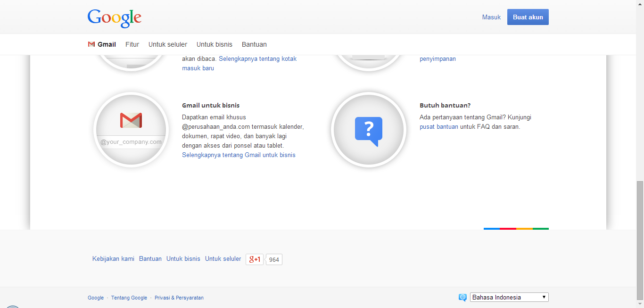644x308 pixels.
Task: Click the g+1 button
Action: coord(255,259)
